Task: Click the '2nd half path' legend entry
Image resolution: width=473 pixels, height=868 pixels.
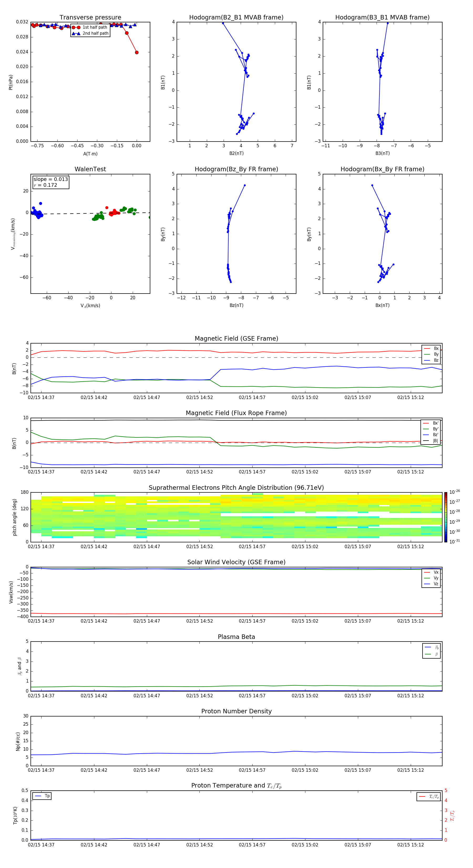Action: 91,33
